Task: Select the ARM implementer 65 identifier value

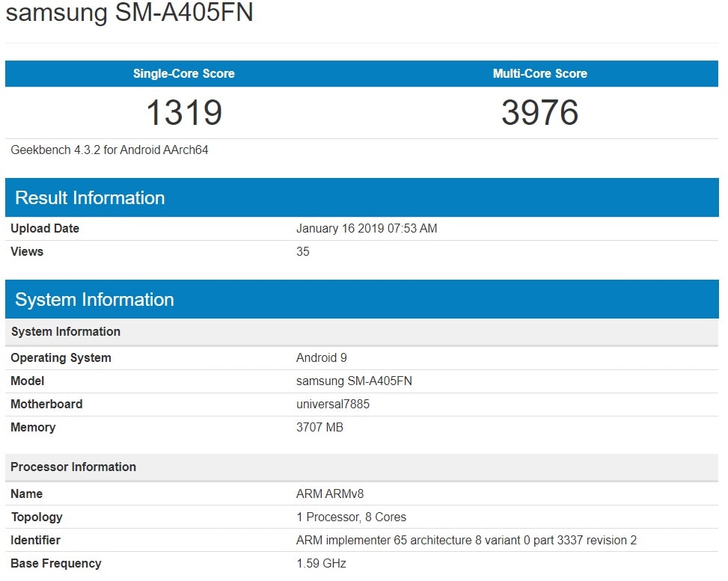Action: [x=467, y=540]
